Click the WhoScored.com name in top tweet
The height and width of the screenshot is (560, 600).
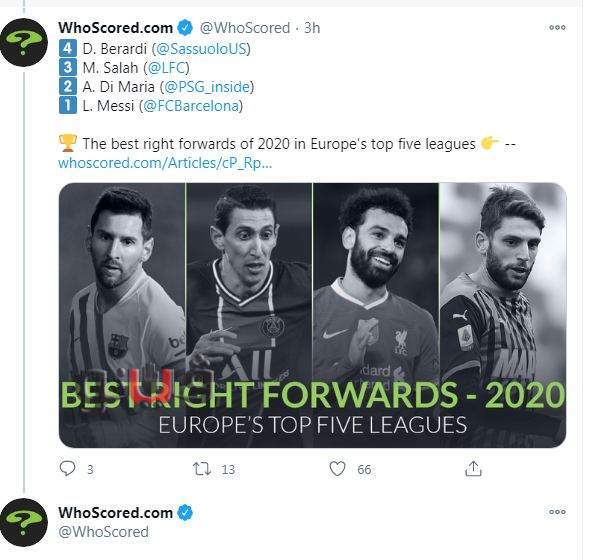pos(116,28)
